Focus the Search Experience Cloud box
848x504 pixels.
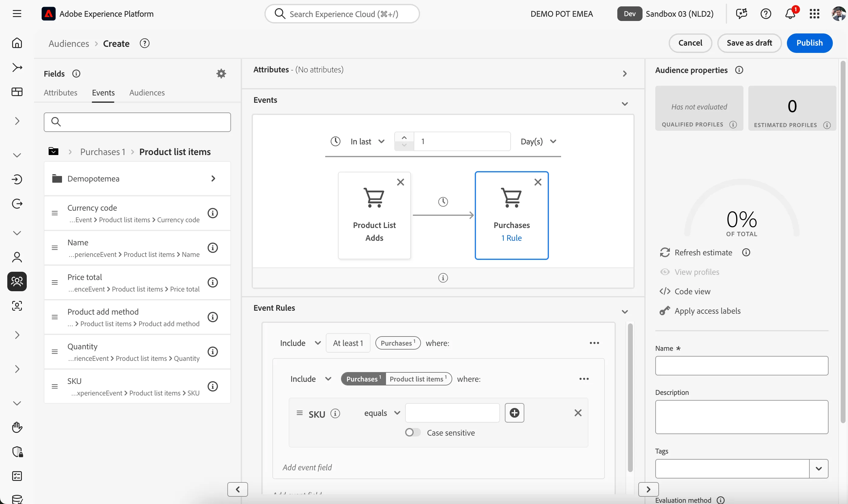342,14
